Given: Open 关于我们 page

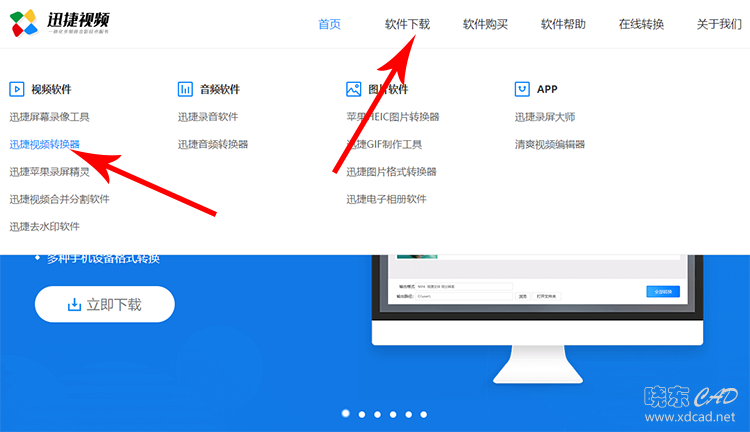Looking at the screenshot, I should click(x=719, y=24).
